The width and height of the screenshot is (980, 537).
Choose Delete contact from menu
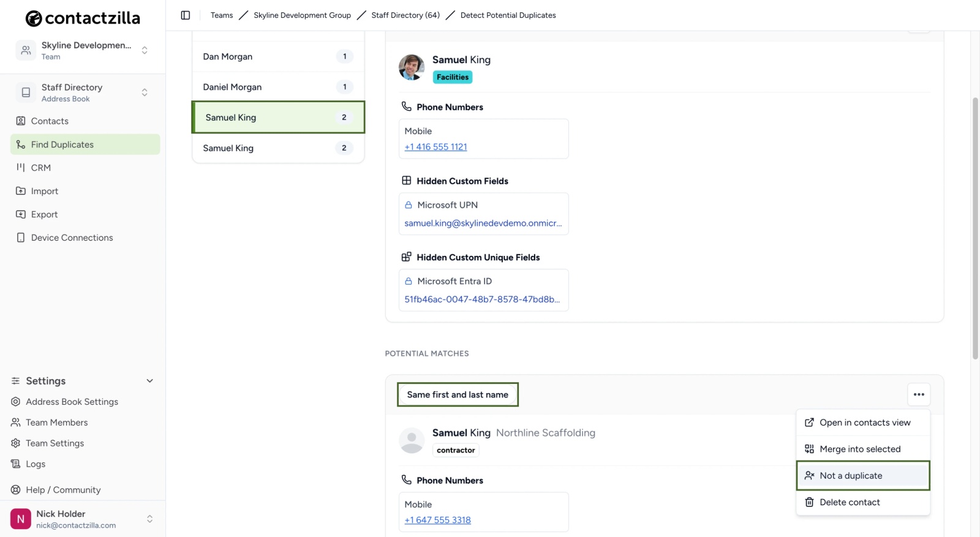(863, 502)
